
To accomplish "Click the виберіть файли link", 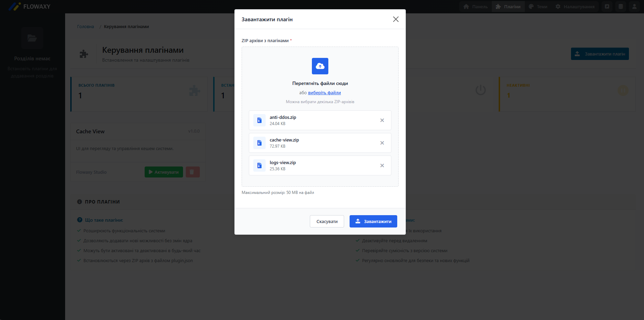I will (324, 93).
